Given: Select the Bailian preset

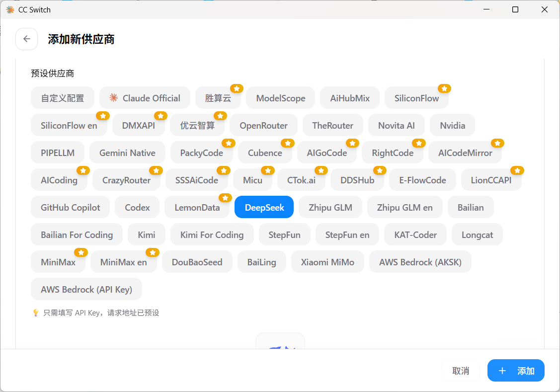Looking at the screenshot, I should pyautogui.click(x=471, y=207).
